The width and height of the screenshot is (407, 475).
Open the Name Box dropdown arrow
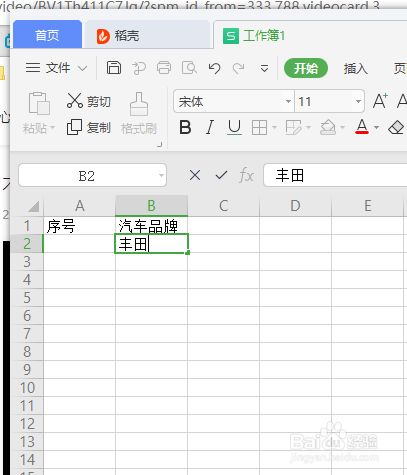pyautogui.click(x=161, y=176)
